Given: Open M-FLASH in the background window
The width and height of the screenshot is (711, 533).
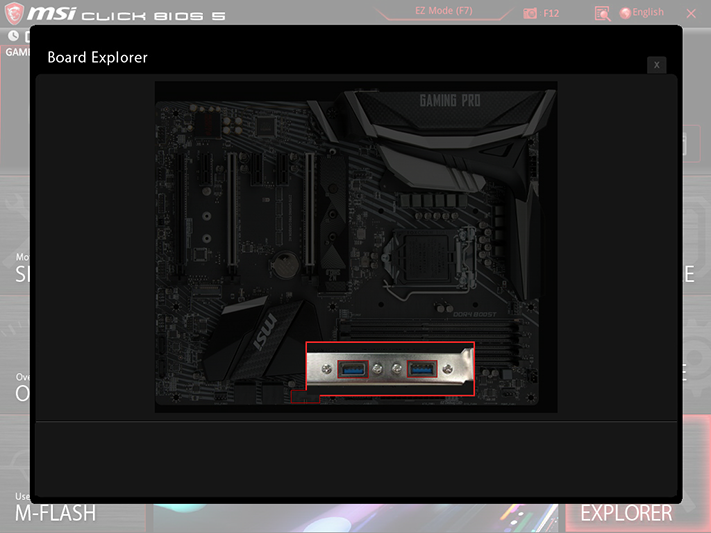Looking at the screenshot, I should coord(55,513).
